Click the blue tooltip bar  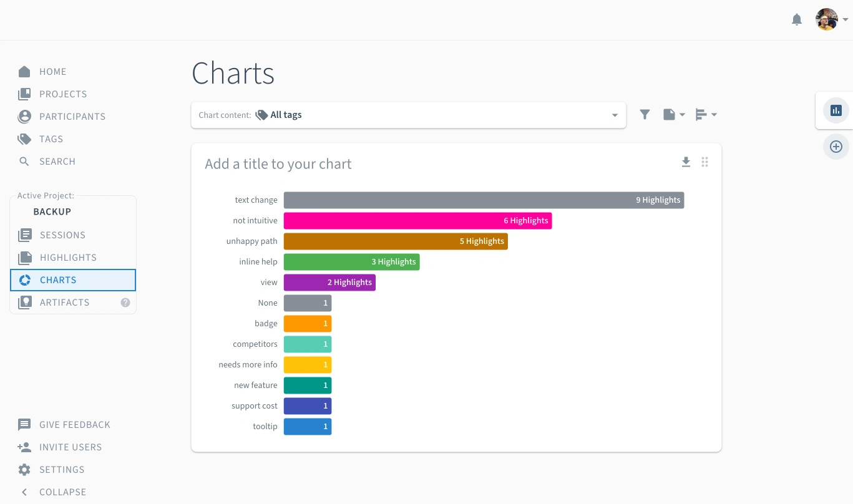(x=308, y=427)
